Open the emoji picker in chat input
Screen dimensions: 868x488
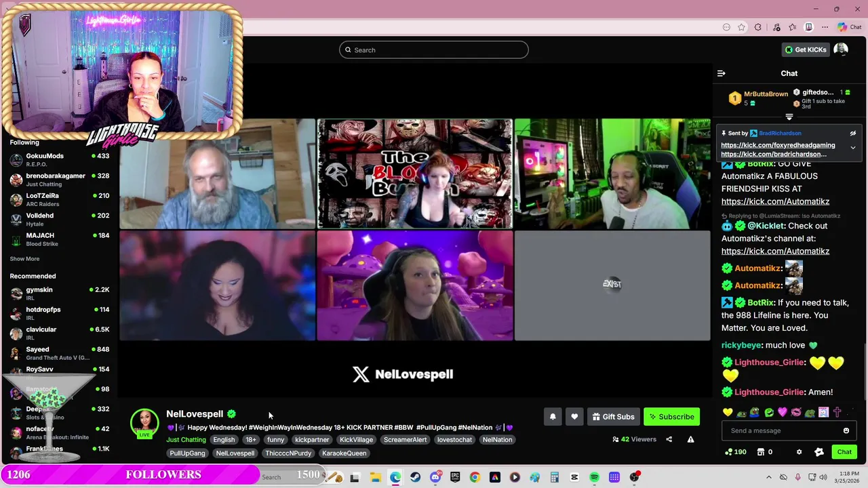(x=846, y=430)
